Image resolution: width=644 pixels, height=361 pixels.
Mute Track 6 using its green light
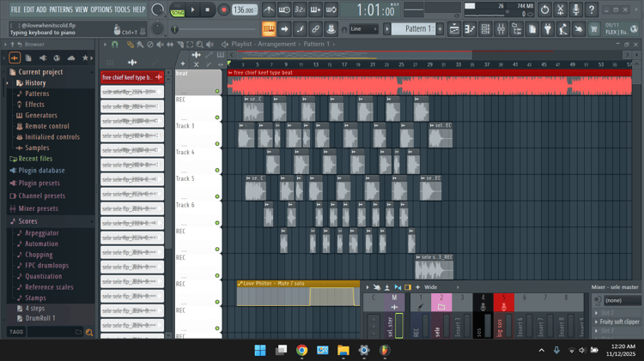[217, 223]
